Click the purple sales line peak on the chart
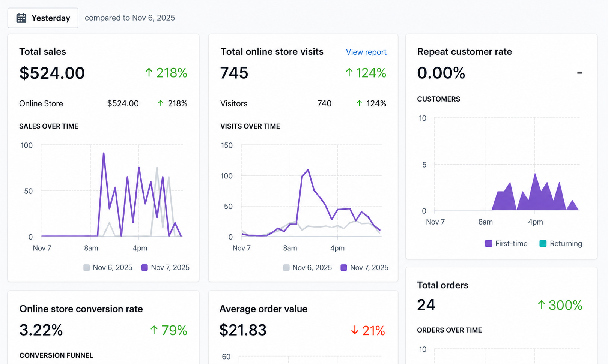 point(104,154)
